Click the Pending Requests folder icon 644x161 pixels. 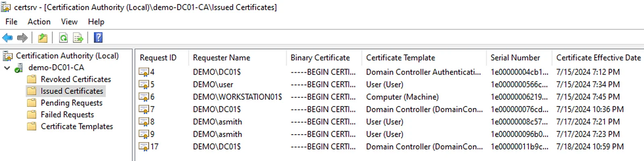(x=31, y=103)
